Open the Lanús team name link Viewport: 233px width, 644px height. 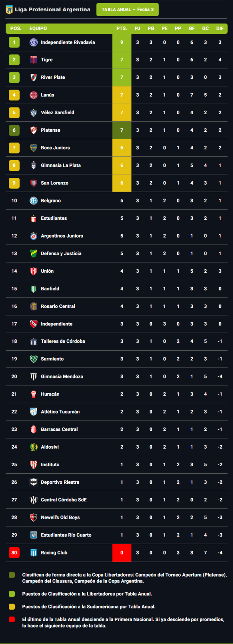(47, 95)
